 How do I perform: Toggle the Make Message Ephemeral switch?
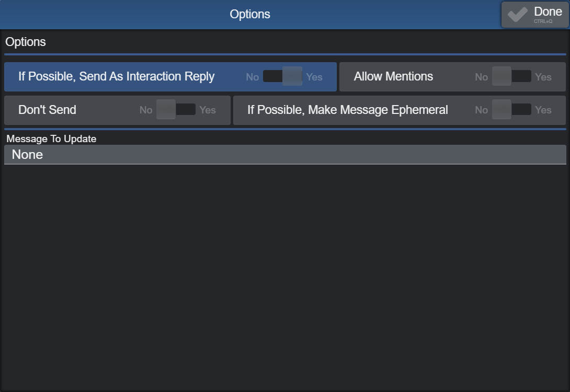[x=511, y=110]
